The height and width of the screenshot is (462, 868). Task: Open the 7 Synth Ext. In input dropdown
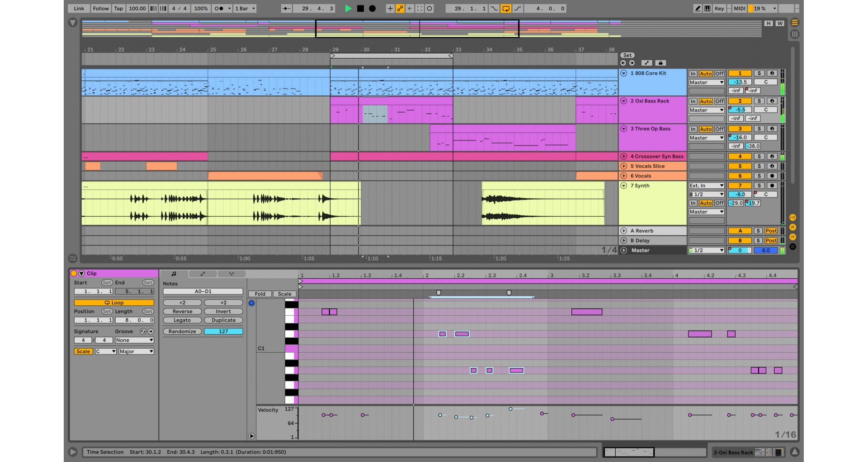[706, 186]
